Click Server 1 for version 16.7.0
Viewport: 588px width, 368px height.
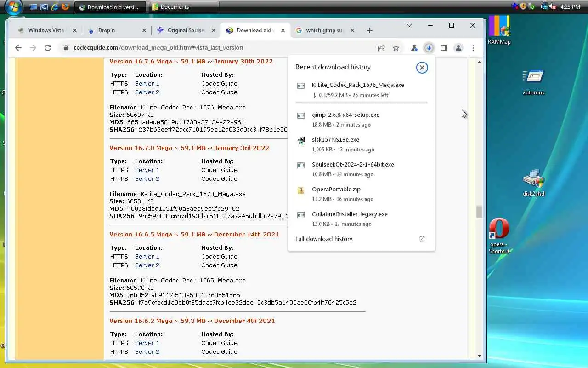pos(147,170)
